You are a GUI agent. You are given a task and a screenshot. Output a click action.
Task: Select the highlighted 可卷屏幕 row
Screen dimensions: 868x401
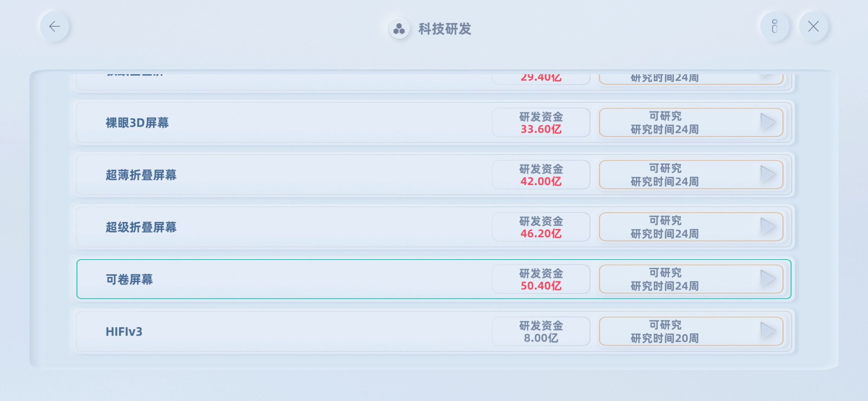pos(434,279)
